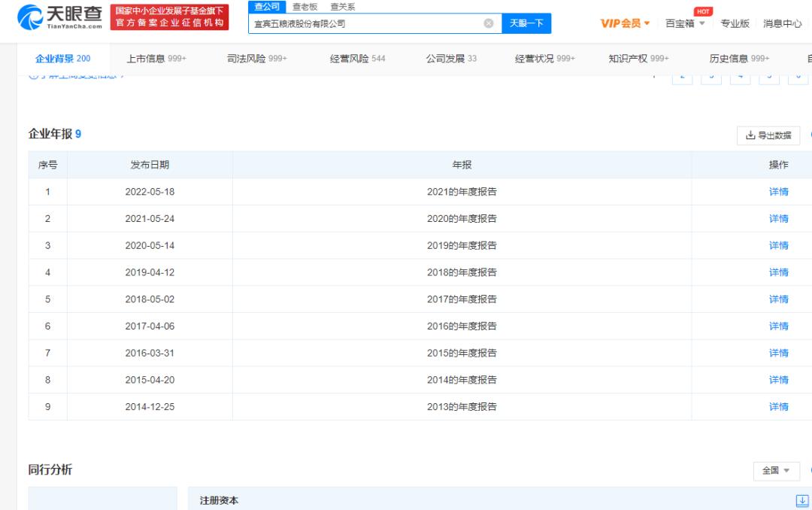View 详情 for the 2019 annual report

coord(778,246)
